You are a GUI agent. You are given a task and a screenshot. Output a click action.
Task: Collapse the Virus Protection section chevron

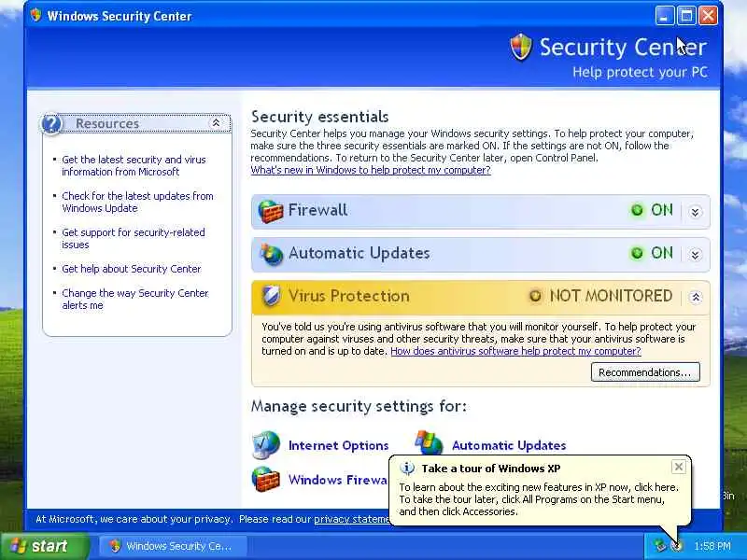(x=695, y=298)
